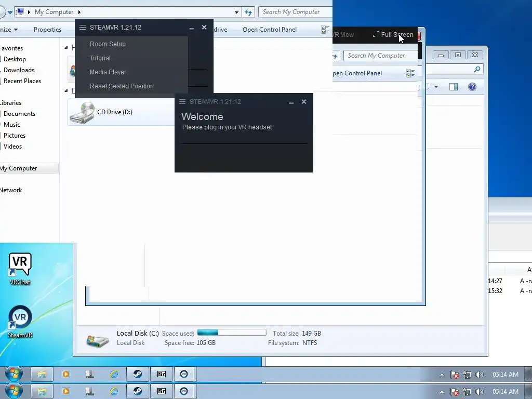
Task: Open Internet Explorer on the lowest taskbar row
Action: tap(114, 391)
